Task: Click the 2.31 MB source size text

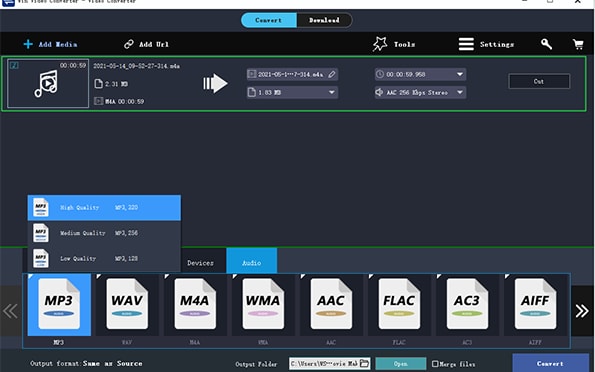Action: click(x=116, y=84)
